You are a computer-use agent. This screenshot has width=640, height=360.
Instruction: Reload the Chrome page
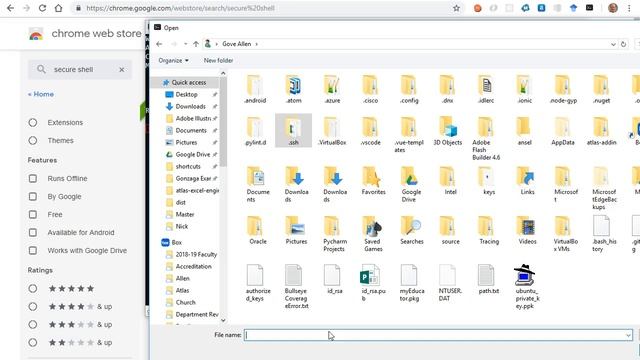coord(42,8)
